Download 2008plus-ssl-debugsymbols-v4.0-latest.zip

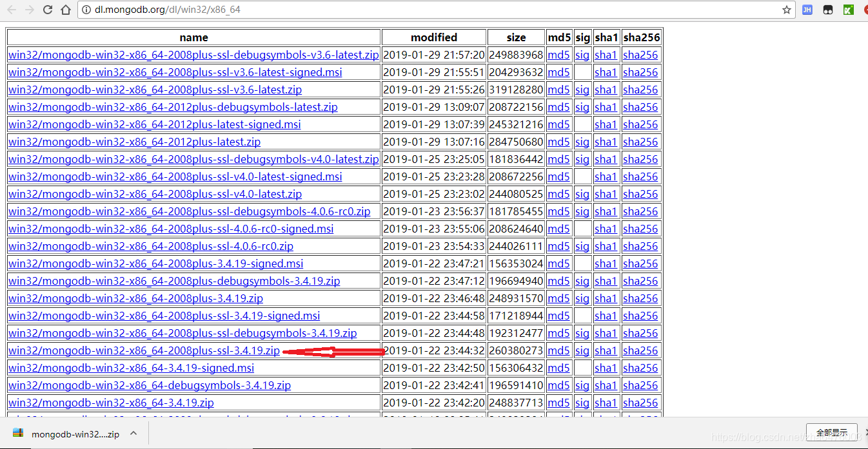[x=193, y=159]
